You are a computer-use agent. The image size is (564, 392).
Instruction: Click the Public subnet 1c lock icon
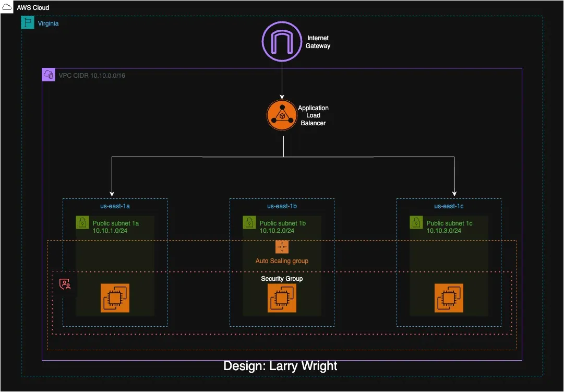point(416,223)
